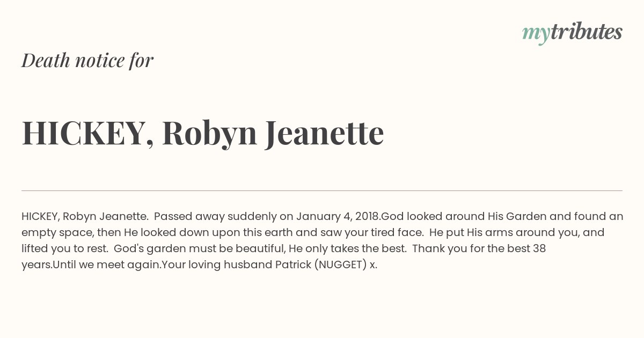Click "Until we meet again" in last line

(107, 265)
